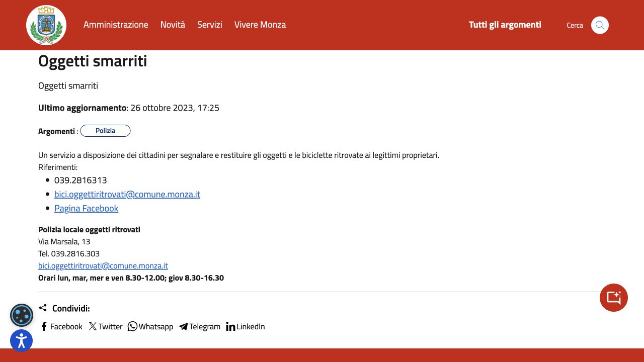Click the LinkedIn share icon
644x362 pixels.
[230, 327]
